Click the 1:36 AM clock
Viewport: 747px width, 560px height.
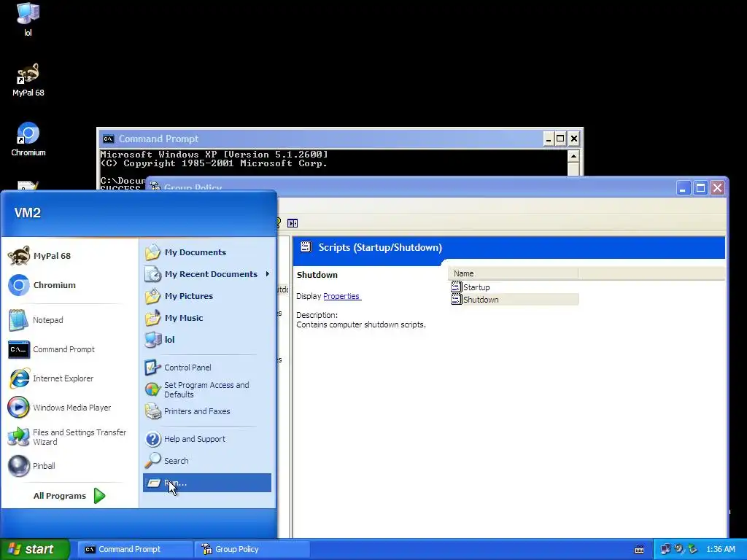pyautogui.click(x=720, y=549)
